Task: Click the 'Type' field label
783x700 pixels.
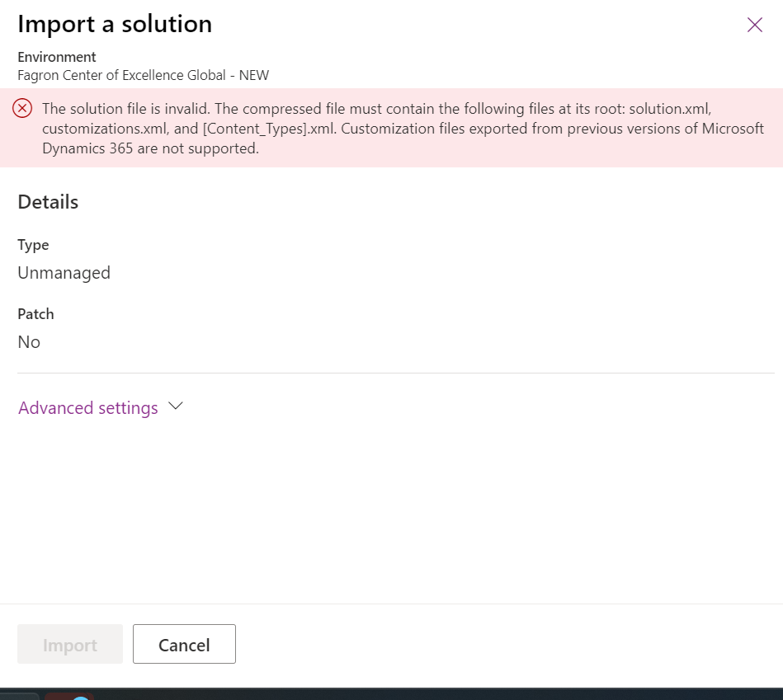Action: (34, 245)
